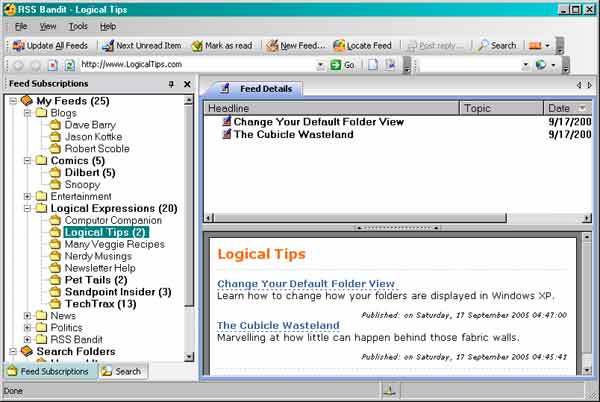
Task: Sort by the Headline column
Action: tap(331, 108)
